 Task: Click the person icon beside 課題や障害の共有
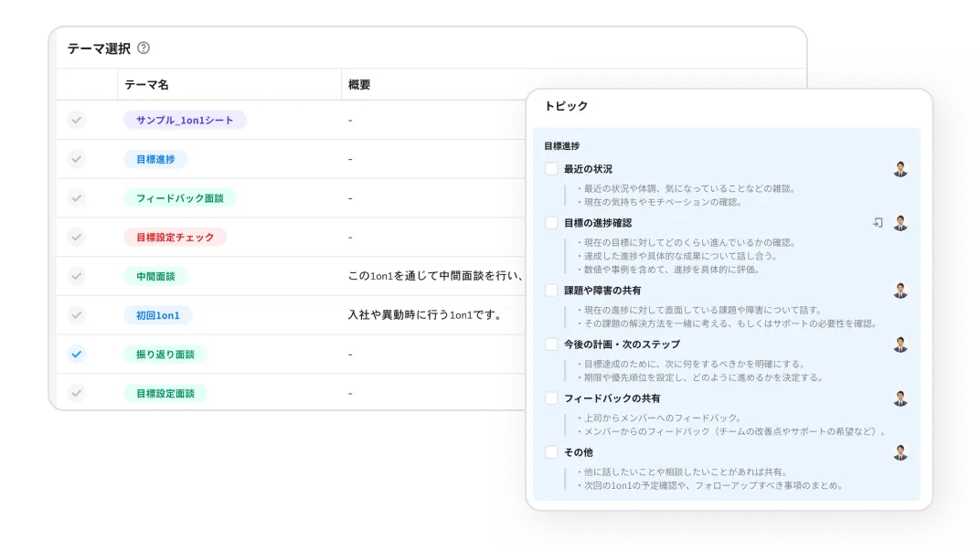(x=903, y=288)
